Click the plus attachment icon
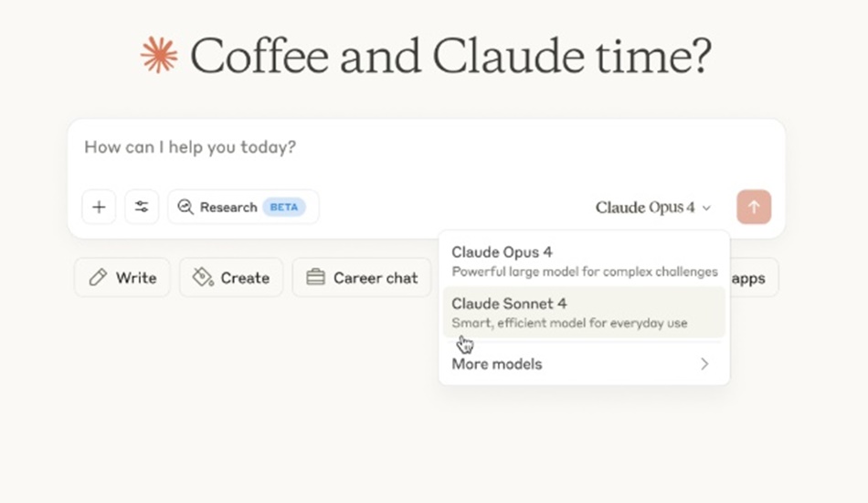The image size is (868, 503). click(x=99, y=208)
